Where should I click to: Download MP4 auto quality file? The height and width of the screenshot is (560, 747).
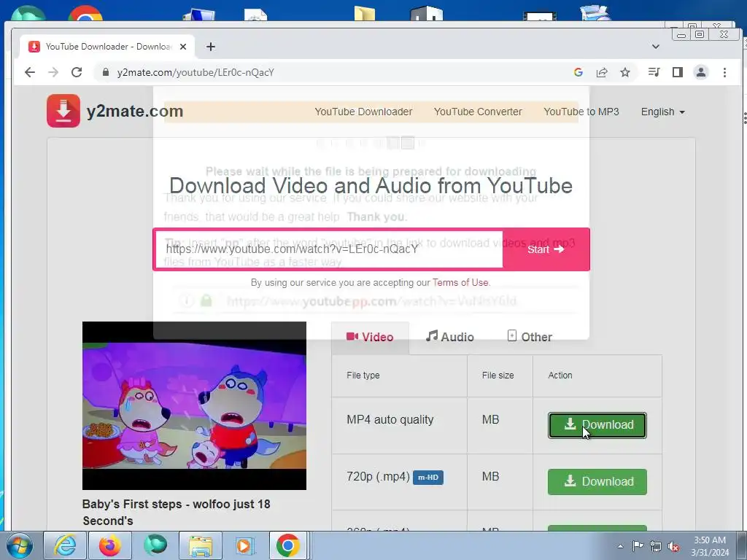[x=597, y=425]
